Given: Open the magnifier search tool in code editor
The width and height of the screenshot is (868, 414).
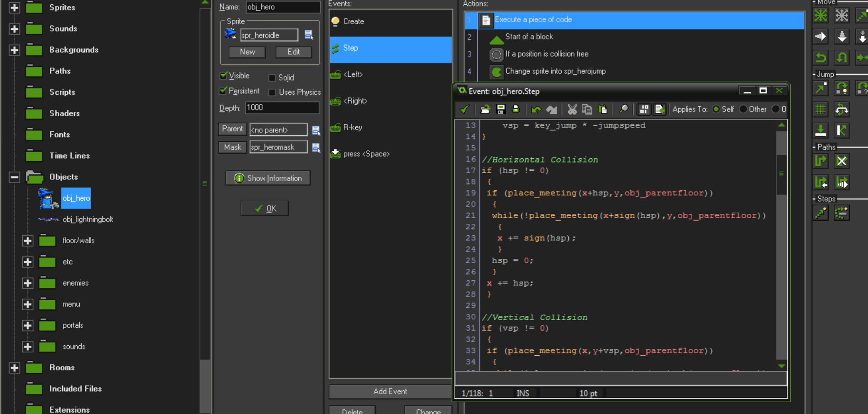Looking at the screenshot, I should click(623, 110).
